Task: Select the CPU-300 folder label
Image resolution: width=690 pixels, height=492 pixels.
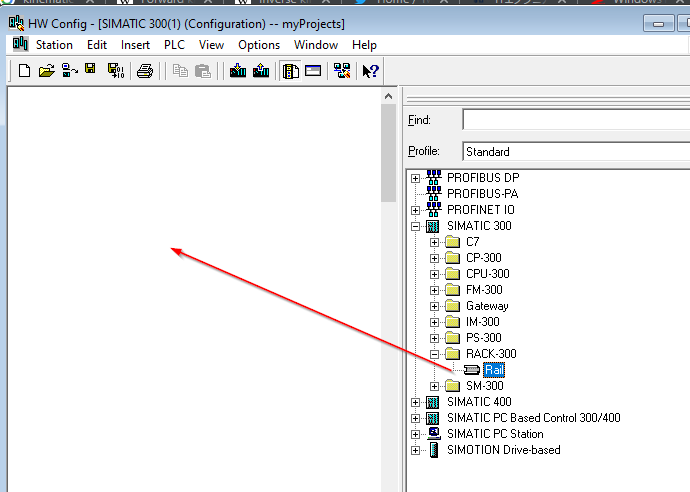Action: 488,274
